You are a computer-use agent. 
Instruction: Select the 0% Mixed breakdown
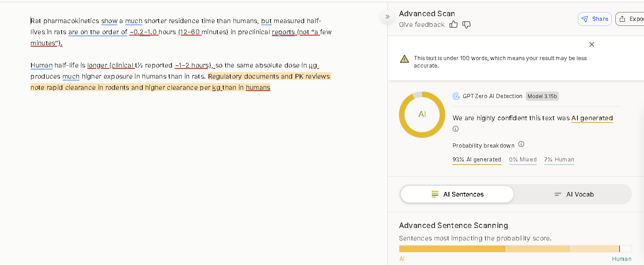(522, 160)
